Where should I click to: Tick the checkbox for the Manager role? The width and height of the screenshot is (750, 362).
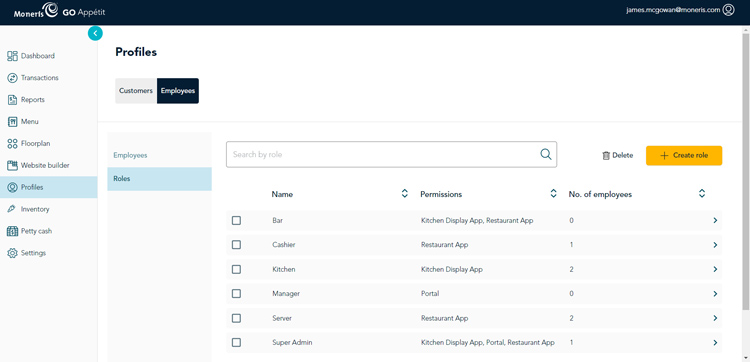pyautogui.click(x=236, y=294)
